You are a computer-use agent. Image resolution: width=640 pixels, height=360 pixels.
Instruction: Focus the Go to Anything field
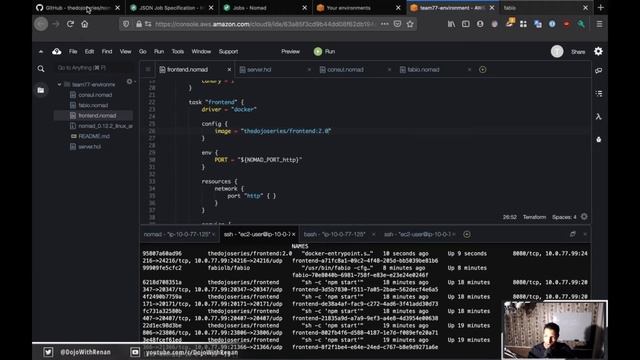pyautogui.click(x=94, y=68)
